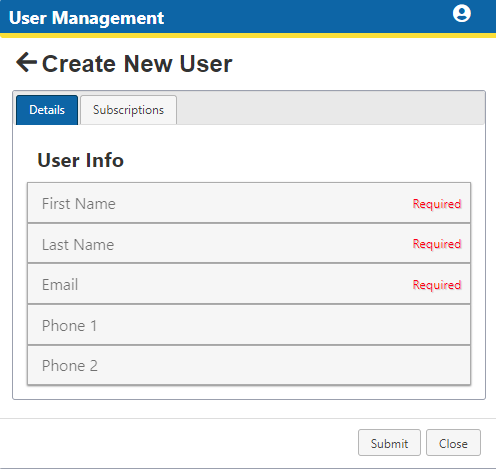496x469 pixels.
Task: Activate the Phone 1 input box
Action: pyautogui.click(x=249, y=325)
